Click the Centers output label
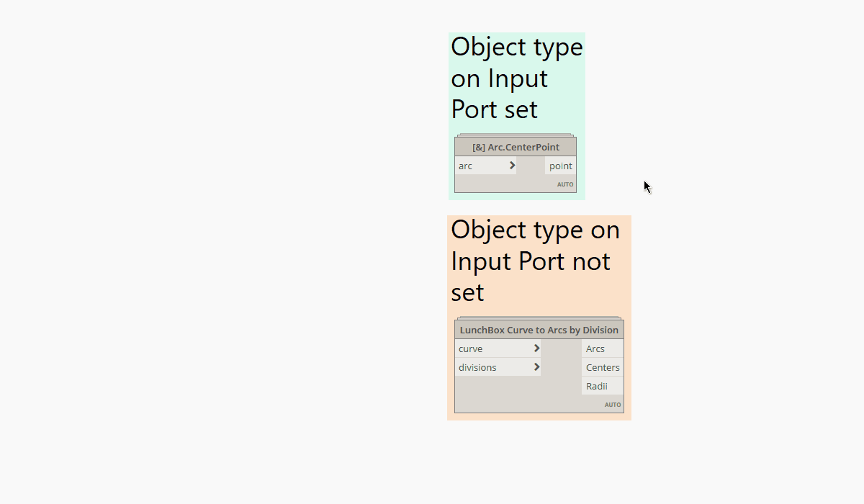 [603, 367]
